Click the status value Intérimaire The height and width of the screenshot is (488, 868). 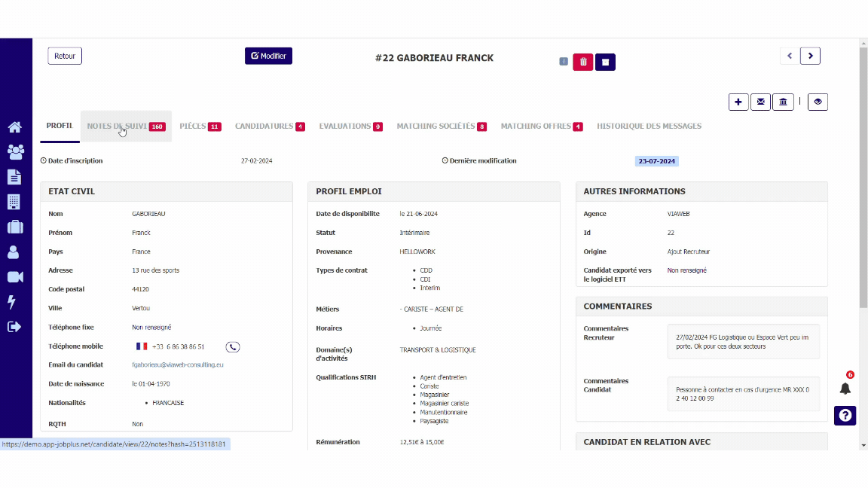click(414, 233)
